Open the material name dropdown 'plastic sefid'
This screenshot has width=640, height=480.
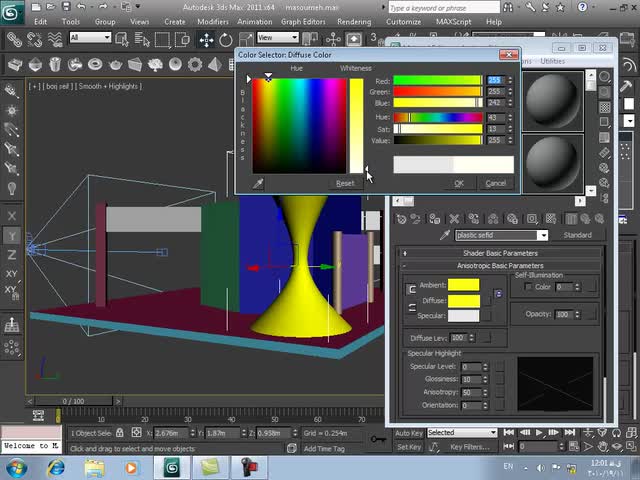(543, 236)
